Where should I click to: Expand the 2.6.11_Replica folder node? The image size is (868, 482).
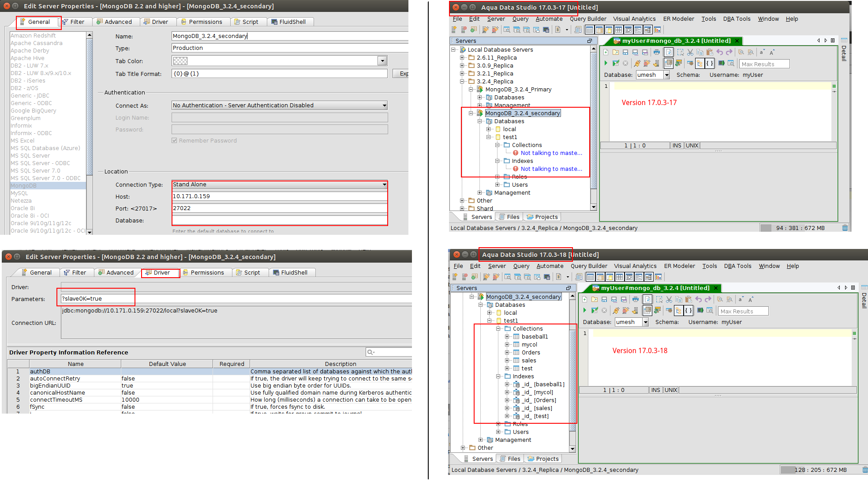tap(462, 58)
